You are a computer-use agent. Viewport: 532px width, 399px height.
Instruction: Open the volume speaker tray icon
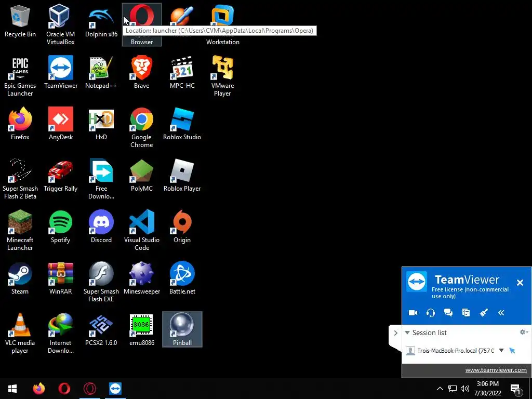click(x=465, y=389)
